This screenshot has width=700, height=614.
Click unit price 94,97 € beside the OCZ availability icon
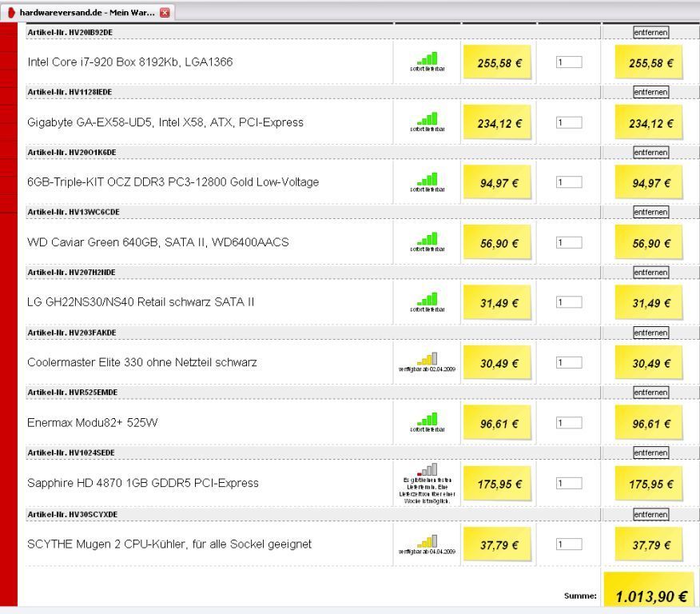coord(499,183)
